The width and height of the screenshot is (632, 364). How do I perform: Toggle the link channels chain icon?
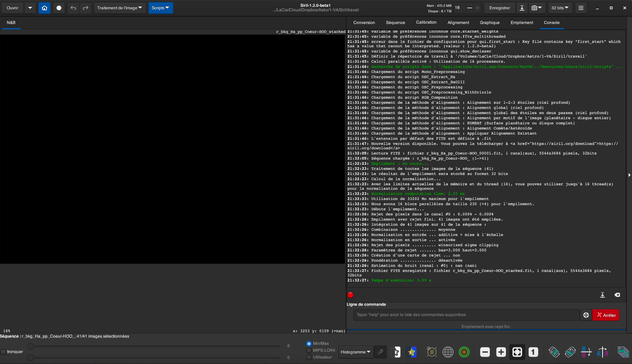coord(380,352)
